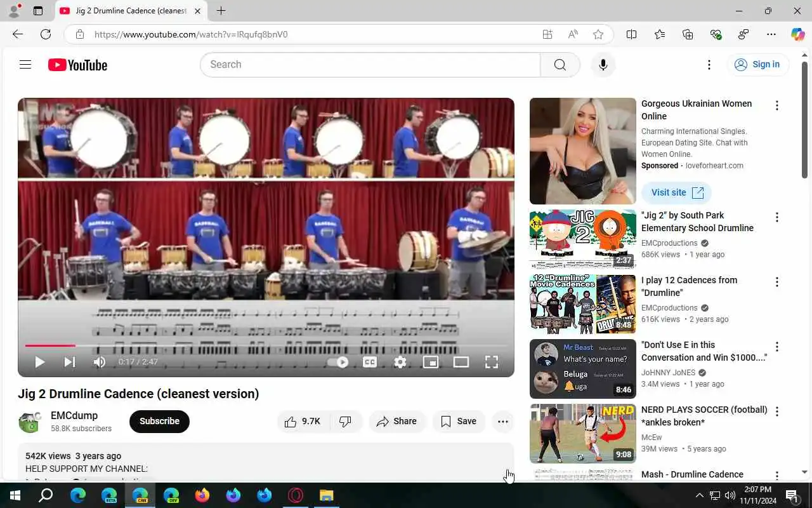Save the video to a playlist
This screenshot has width=812, height=508.
coord(459,422)
